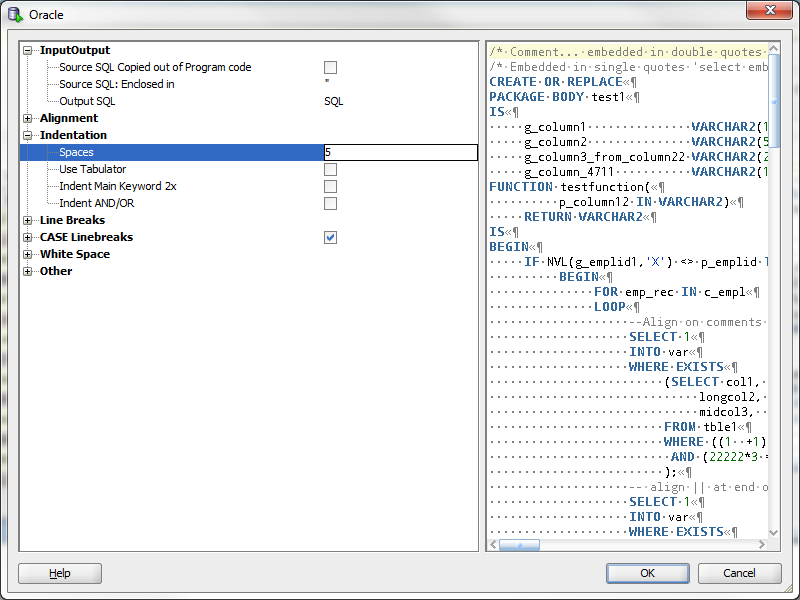Click the OK button
Viewport: 800px width, 600px height.
click(x=646, y=573)
